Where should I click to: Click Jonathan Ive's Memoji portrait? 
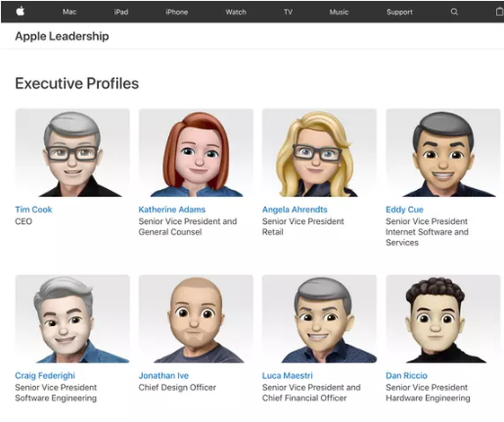[x=196, y=319]
